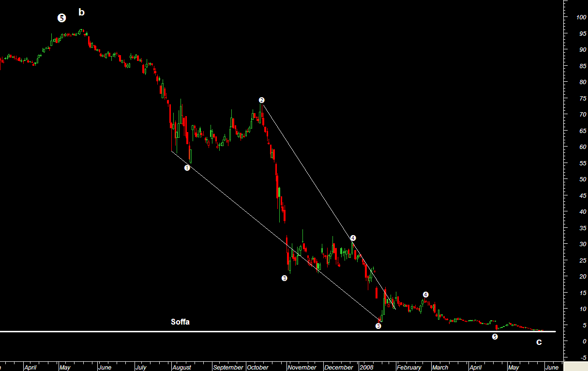Viewport: 588px width, 371px height.
Task: Select the letter 'b' wave label
Action: 81,13
